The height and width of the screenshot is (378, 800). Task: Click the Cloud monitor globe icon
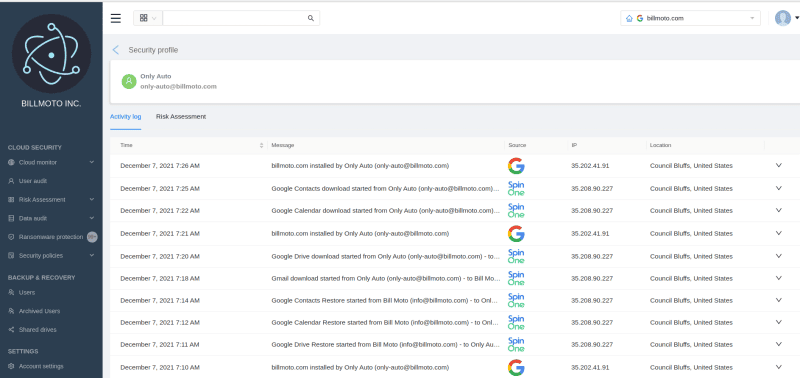[11, 162]
